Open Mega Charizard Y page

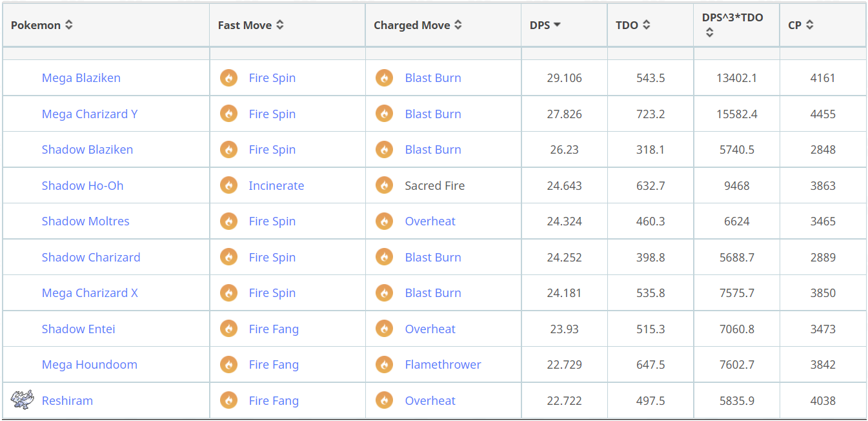(x=90, y=114)
